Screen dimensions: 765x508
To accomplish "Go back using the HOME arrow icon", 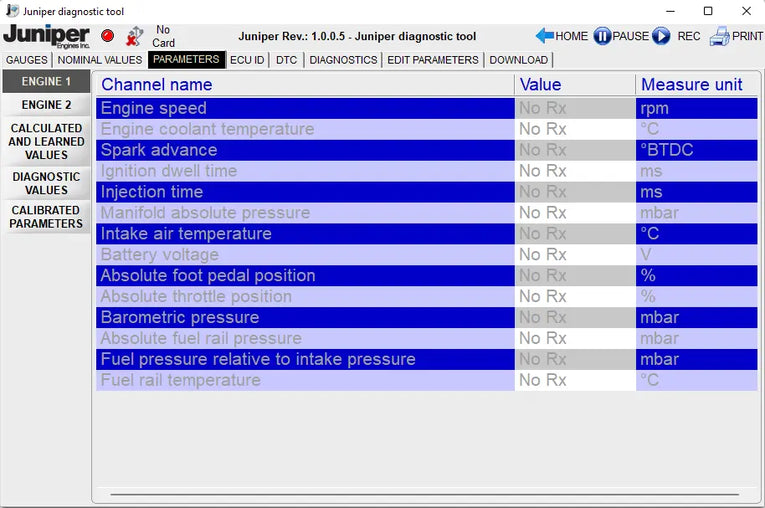I will [544, 36].
